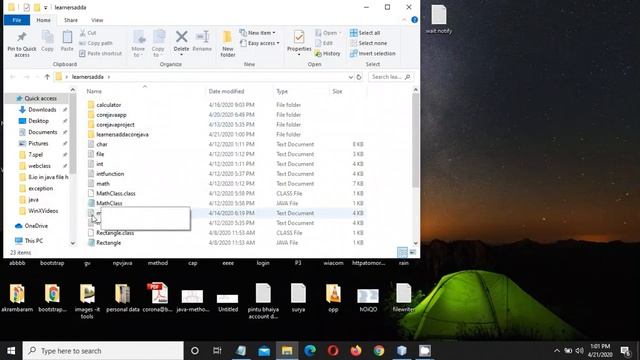The width and height of the screenshot is (640, 360).
Task: Click Invert selection
Action: pyautogui.click(x=372, y=53)
